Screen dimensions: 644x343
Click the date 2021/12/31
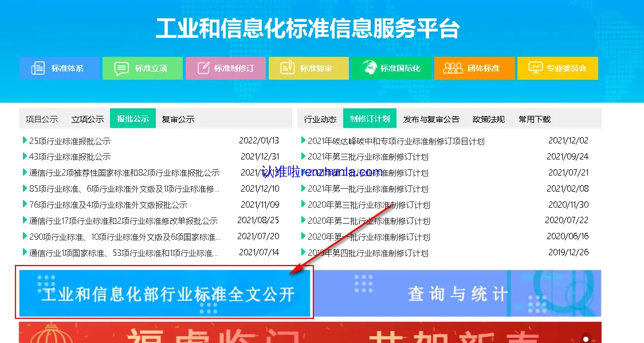[x=260, y=156]
